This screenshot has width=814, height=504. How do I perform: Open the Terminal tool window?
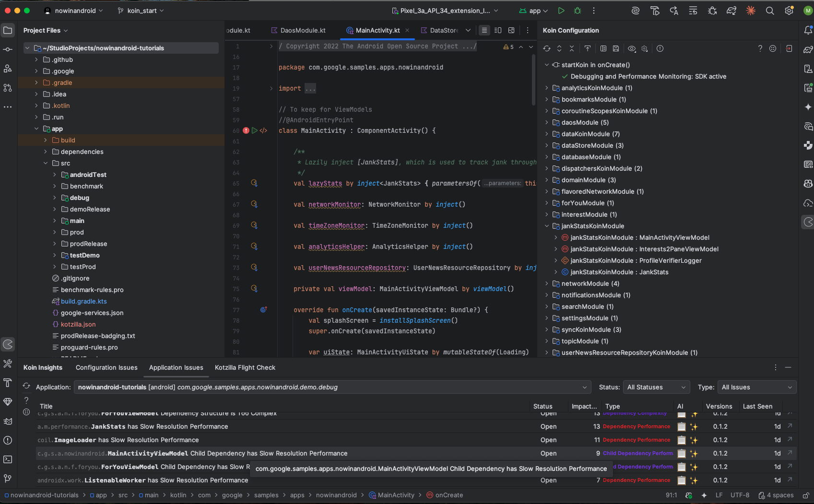[8, 459]
